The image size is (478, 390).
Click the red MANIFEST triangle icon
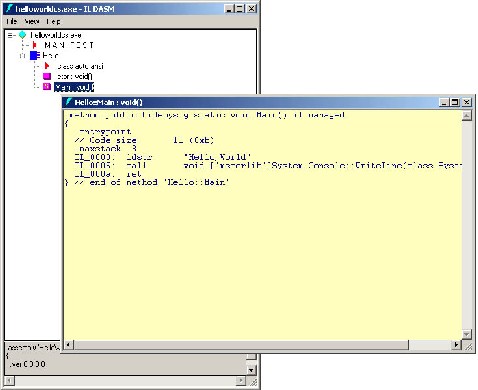(x=34, y=45)
